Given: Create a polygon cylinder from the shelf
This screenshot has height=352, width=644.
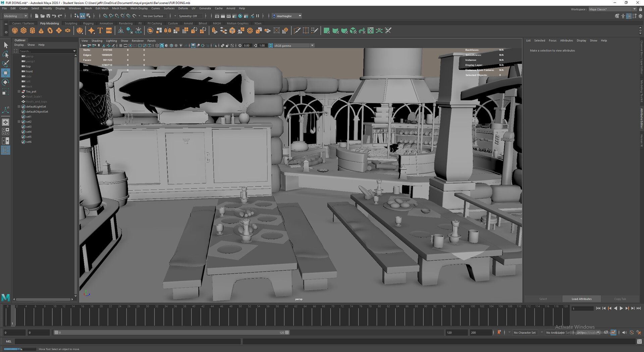Looking at the screenshot, I should click(x=33, y=31).
